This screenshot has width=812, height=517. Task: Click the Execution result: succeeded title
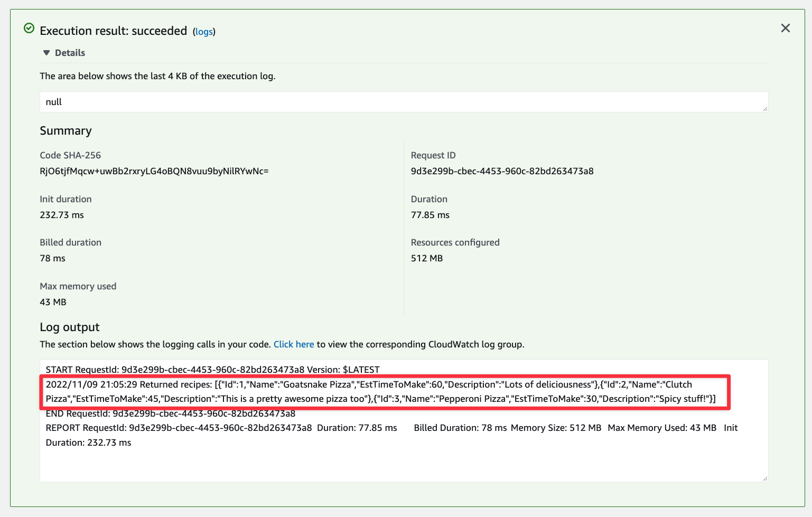[114, 31]
